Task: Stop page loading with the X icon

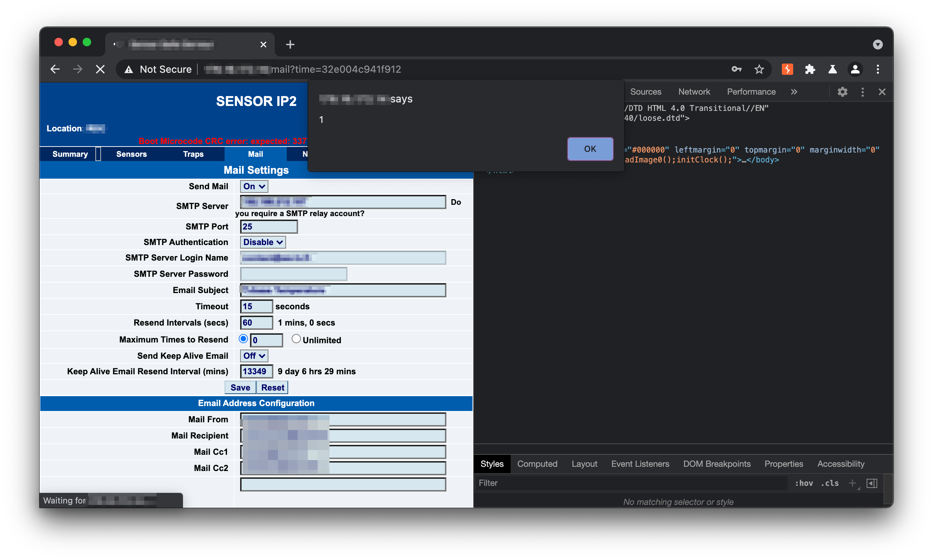Action: pos(100,69)
